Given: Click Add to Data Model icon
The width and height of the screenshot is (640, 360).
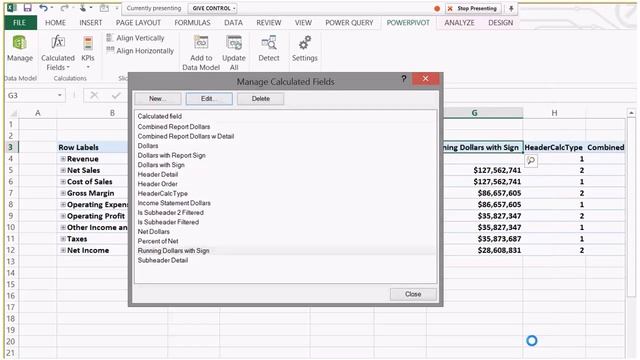Looking at the screenshot, I should point(201,42).
